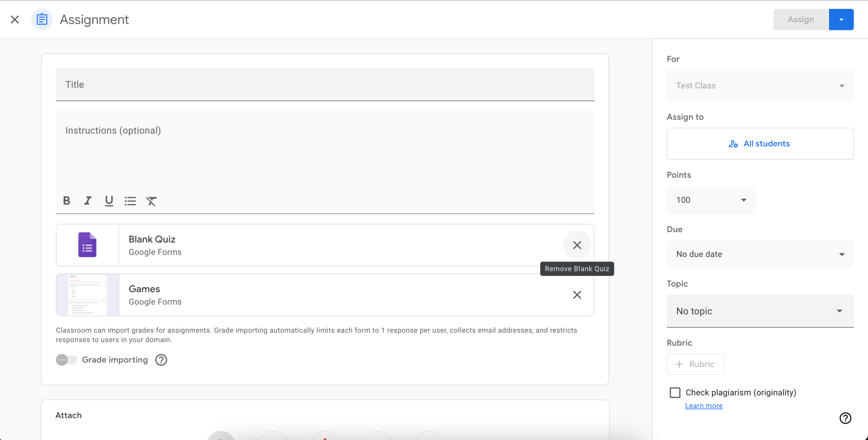Toggle underline formatting
868x440 pixels.
tap(109, 201)
